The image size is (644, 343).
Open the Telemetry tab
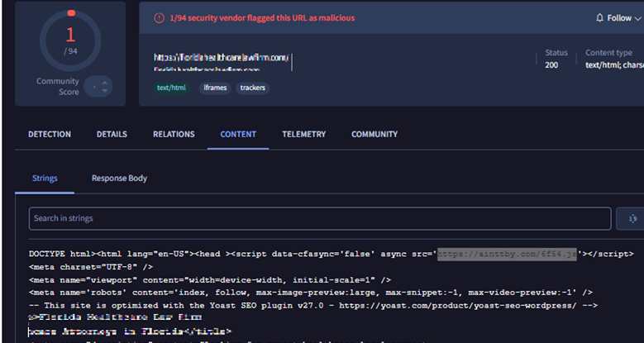click(303, 134)
